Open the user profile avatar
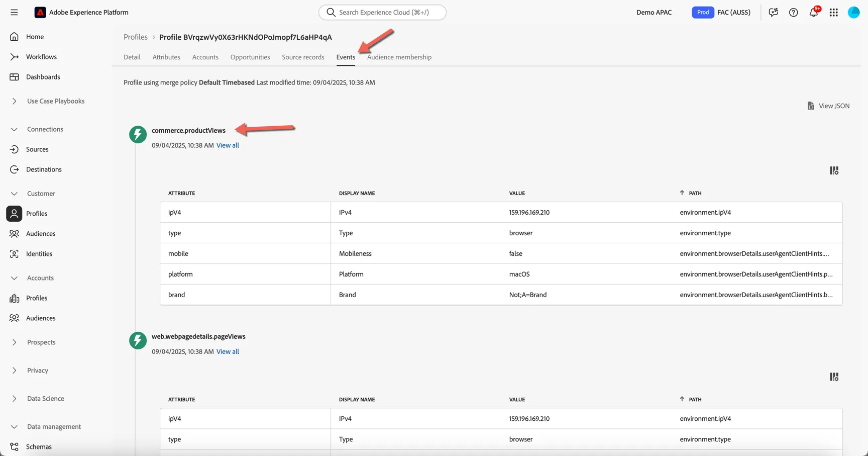Image resolution: width=868 pixels, height=456 pixels. (x=853, y=12)
